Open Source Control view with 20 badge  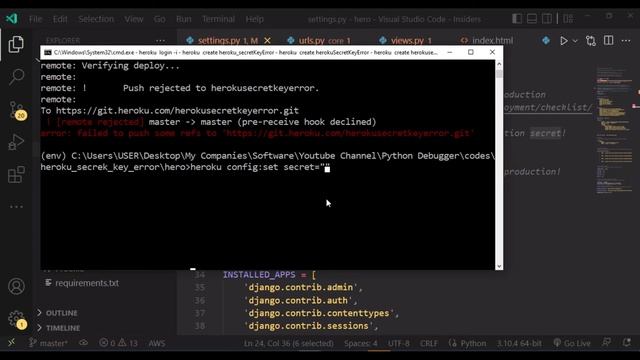click(x=17, y=110)
